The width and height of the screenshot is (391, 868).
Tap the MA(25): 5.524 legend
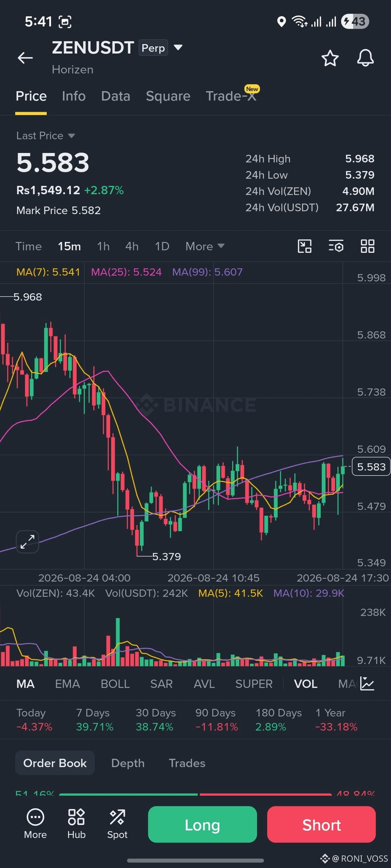[x=126, y=272]
